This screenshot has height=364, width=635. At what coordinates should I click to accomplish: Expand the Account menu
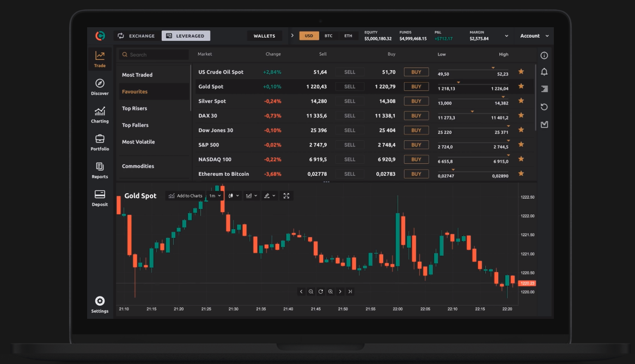coord(534,36)
